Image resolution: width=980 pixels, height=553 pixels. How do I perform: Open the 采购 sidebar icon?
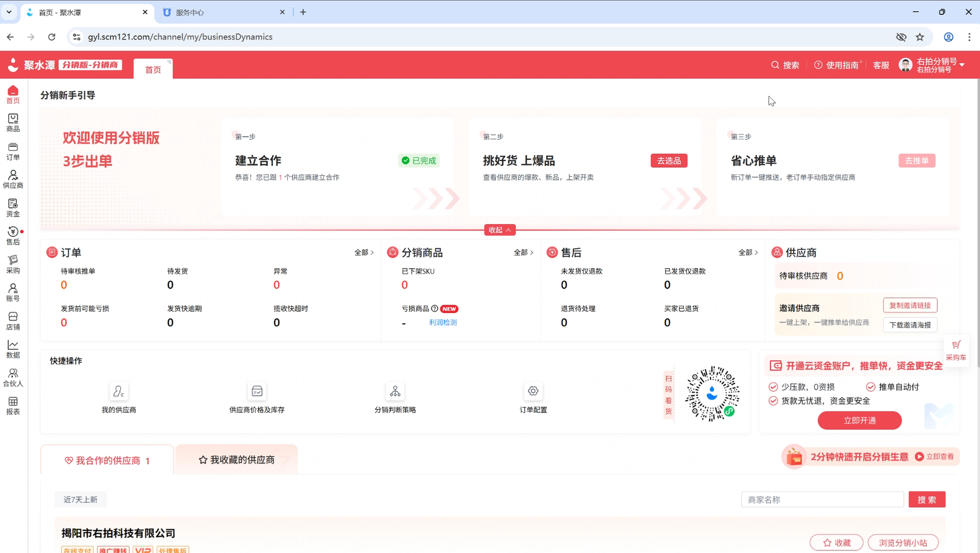click(13, 264)
